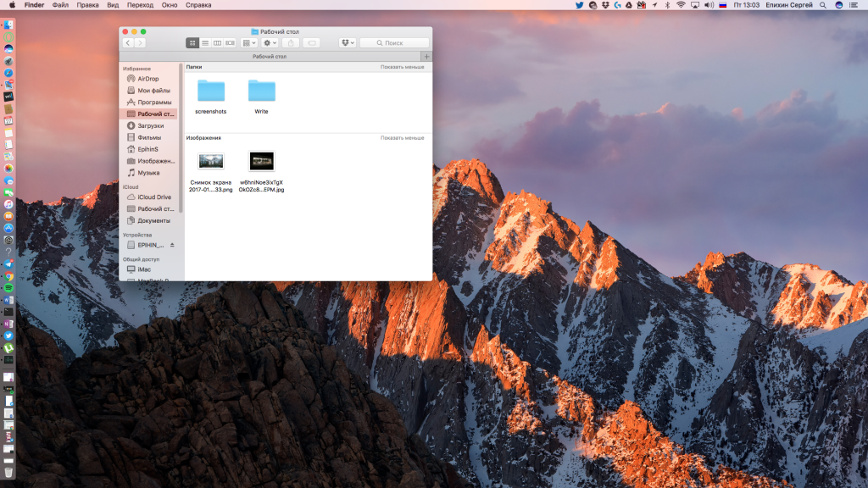The height and width of the screenshot is (488, 868).
Task: Open the Wi-Fi status menu
Action: click(681, 5)
